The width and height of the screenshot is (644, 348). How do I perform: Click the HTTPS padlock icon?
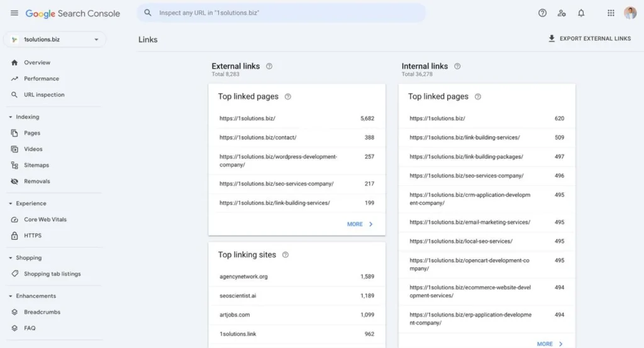pyautogui.click(x=14, y=236)
